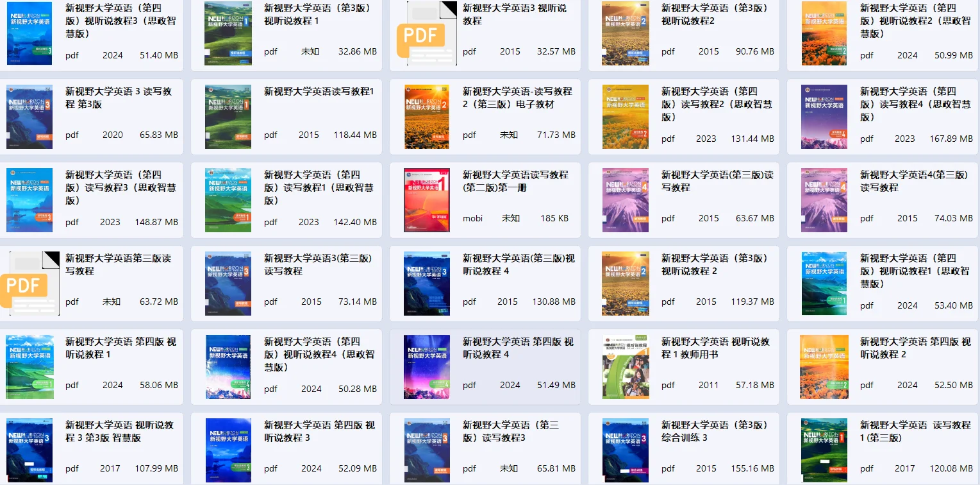Screen dimensions: 980x485
Task: Click title 新视野大学英语 3 读写教程 第3版
Action: (119, 98)
